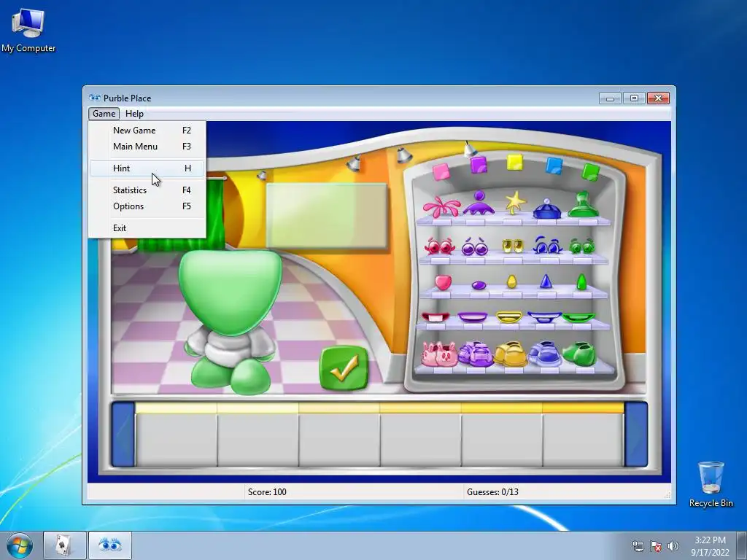
Task: Start a New Game from the menu
Action: [x=147, y=131]
